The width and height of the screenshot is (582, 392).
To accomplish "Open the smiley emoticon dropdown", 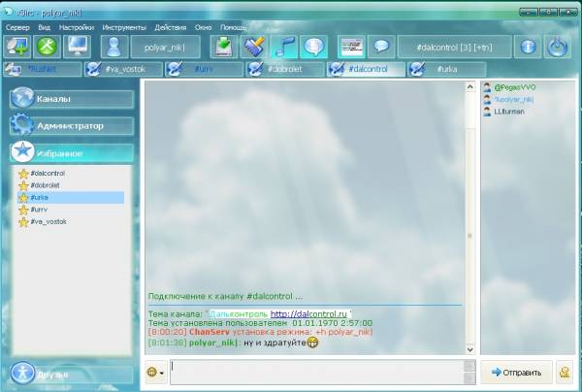I will pos(154,372).
